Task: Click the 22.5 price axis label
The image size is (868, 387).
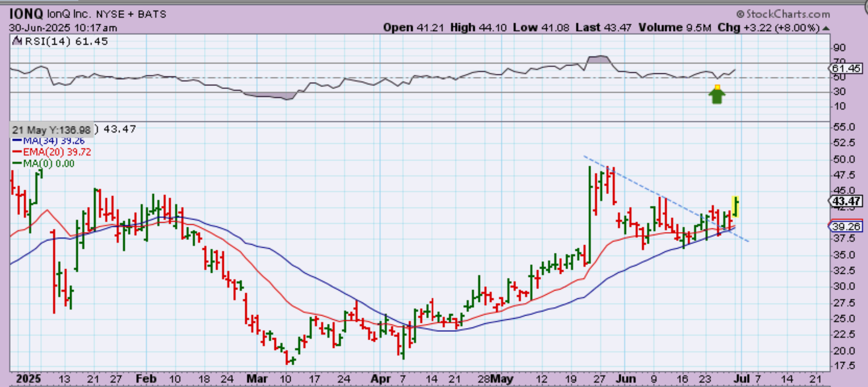Action: [844, 335]
